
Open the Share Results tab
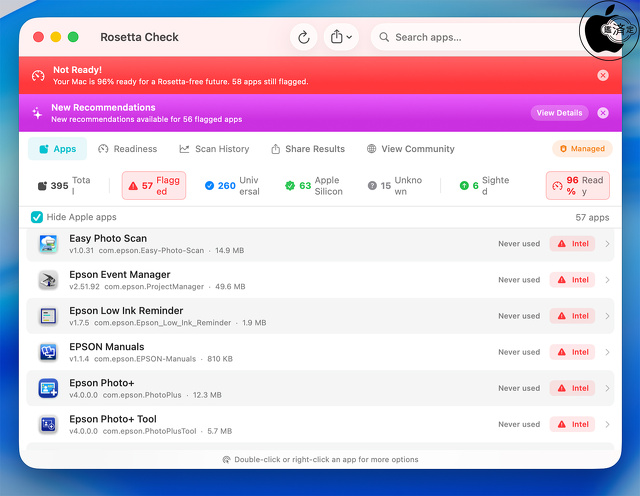click(308, 149)
